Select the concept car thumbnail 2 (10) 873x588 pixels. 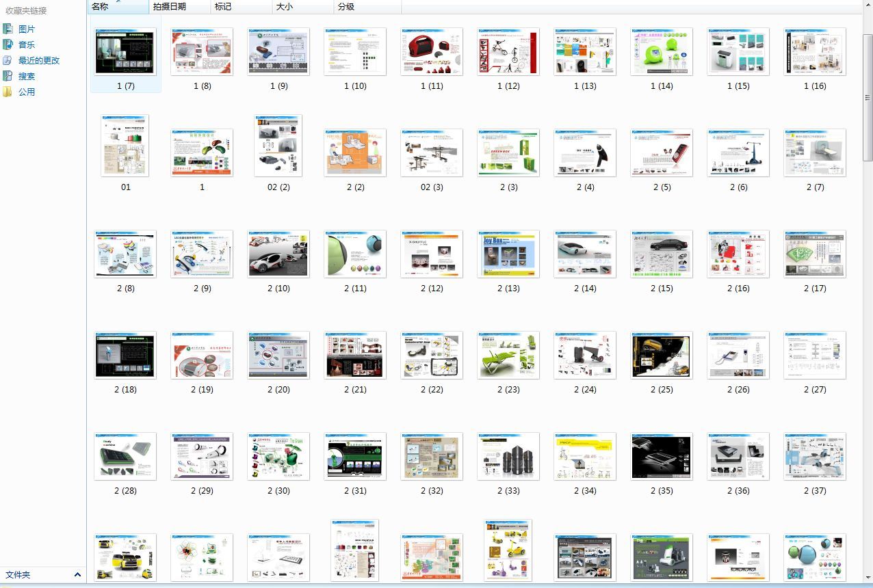pyautogui.click(x=278, y=254)
